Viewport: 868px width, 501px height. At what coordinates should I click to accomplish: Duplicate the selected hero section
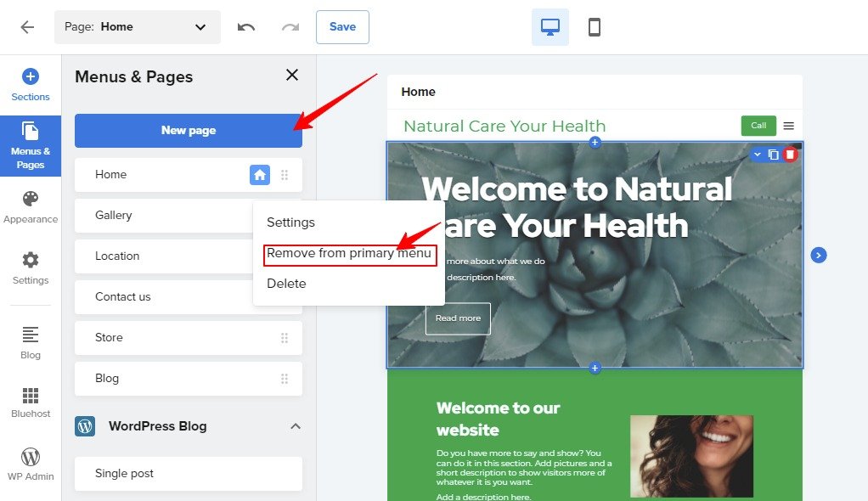tap(773, 155)
